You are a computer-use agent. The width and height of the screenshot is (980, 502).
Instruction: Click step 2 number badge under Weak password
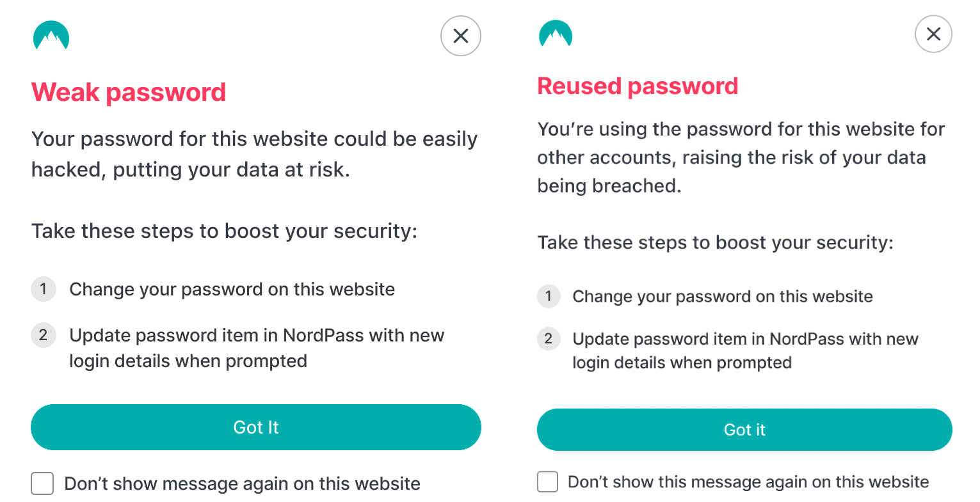[x=44, y=335]
